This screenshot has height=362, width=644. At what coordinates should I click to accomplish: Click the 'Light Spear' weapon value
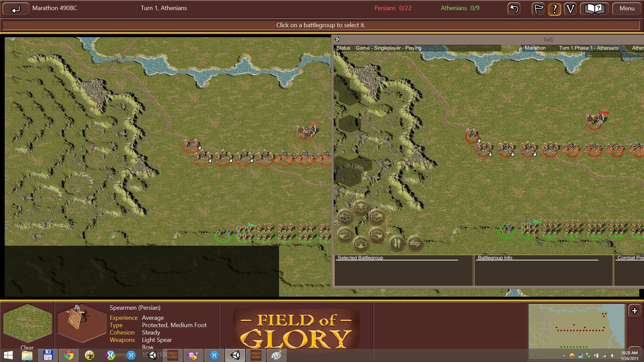coord(157,340)
